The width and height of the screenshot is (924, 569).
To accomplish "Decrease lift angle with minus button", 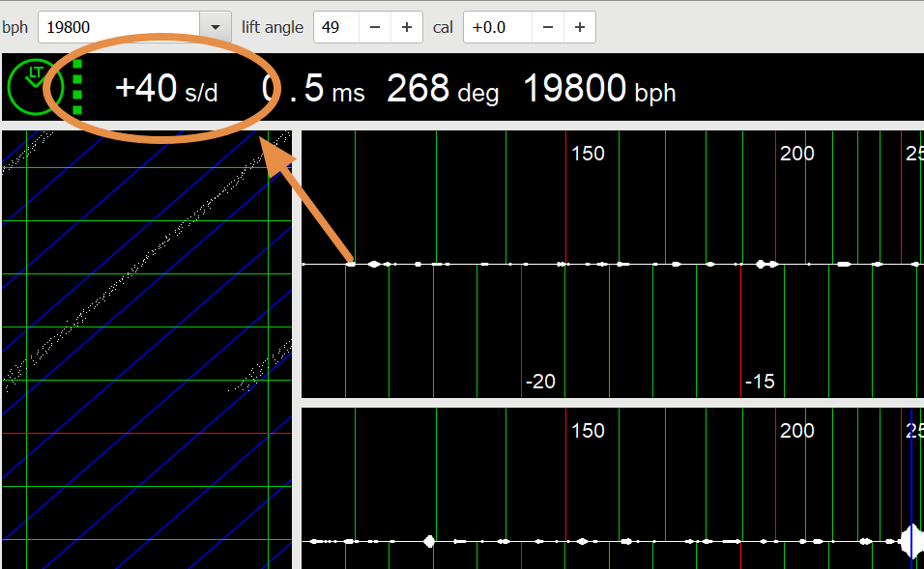I will pos(375,27).
